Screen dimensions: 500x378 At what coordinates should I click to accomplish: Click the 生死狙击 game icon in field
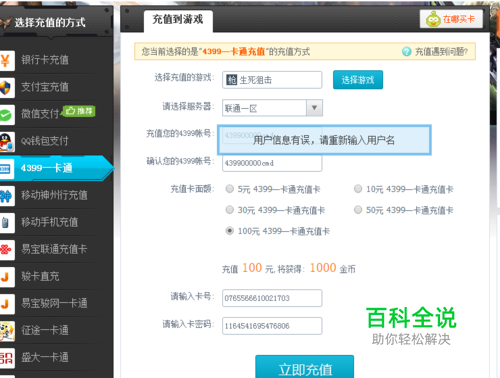[x=231, y=80]
